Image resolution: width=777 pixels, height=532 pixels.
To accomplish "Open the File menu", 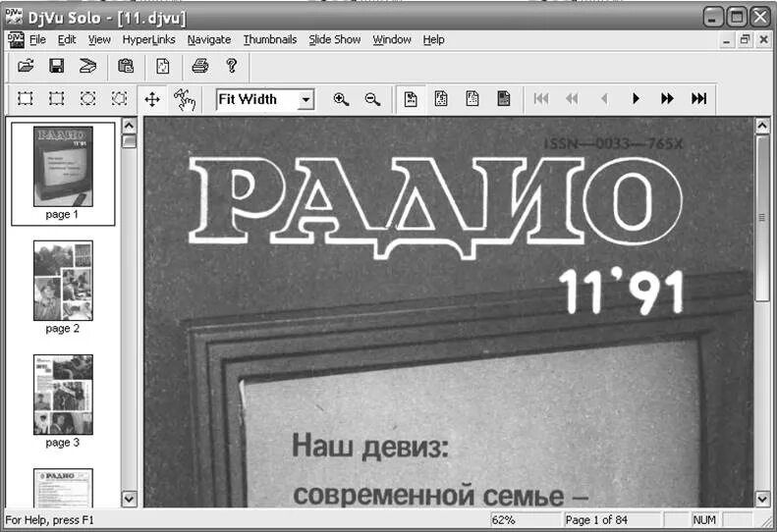I will [37, 39].
